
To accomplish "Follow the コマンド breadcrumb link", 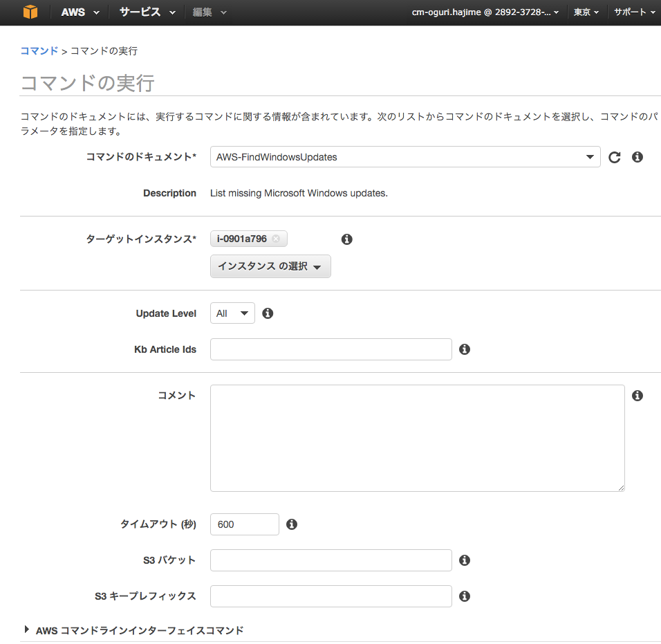I will coord(39,50).
